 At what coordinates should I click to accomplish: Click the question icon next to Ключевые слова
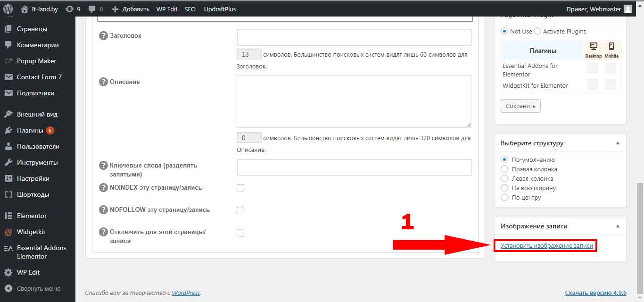pos(103,166)
